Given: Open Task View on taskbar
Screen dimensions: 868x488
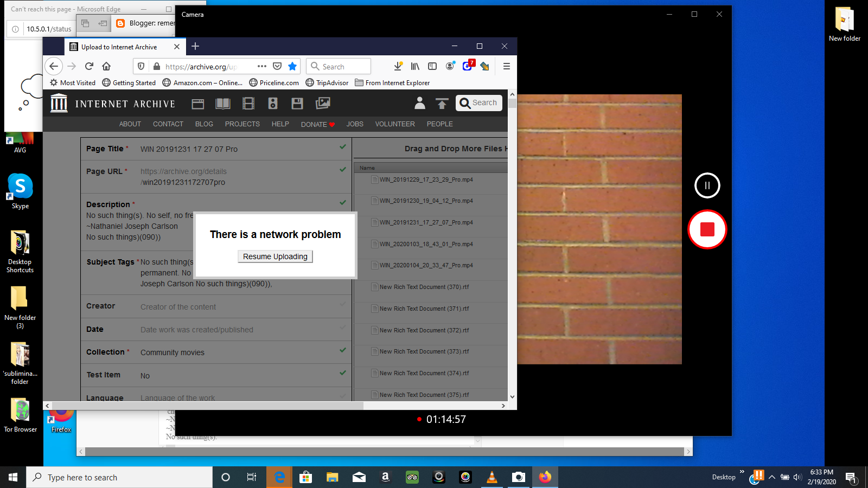Looking at the screenshot, I should (252, 477).
